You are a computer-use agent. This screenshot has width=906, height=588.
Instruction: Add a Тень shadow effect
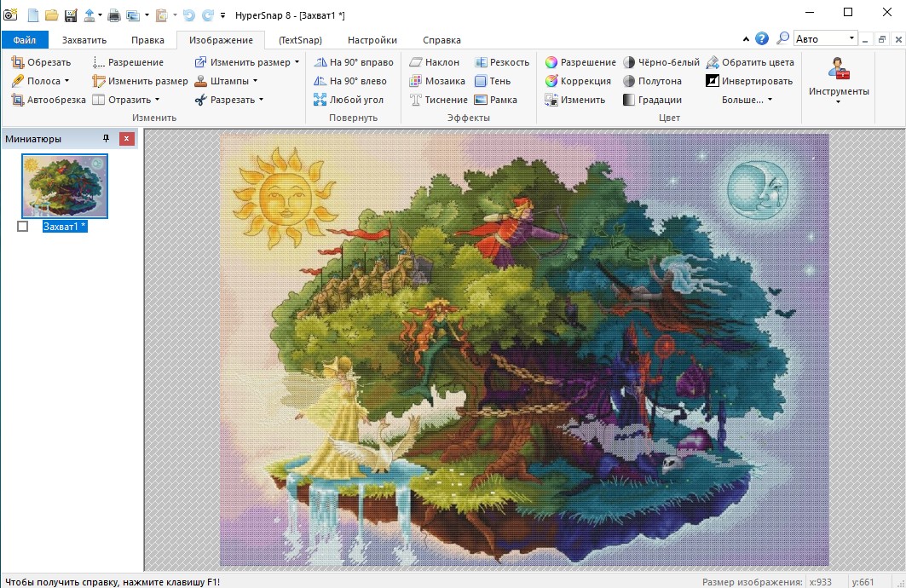(493, 81)
